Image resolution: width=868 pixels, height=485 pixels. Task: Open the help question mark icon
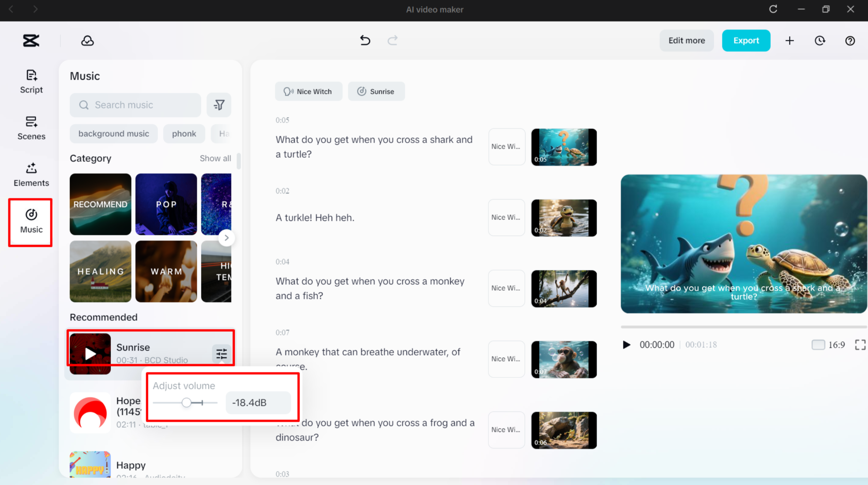click(850, 40)
